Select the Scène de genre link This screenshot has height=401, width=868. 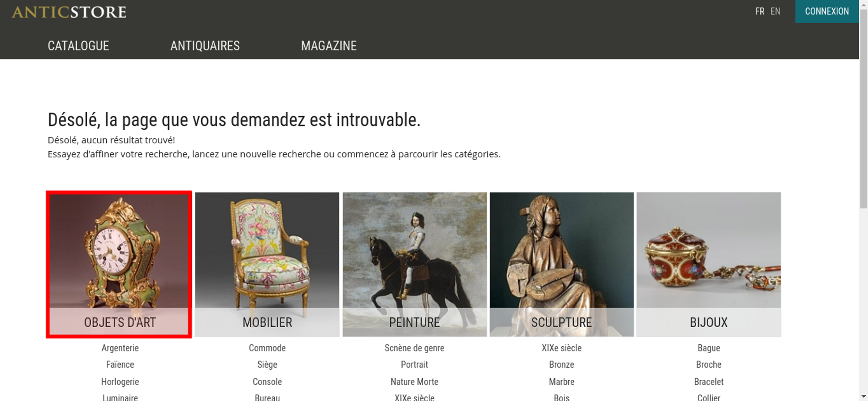pyautogui.click(x=414, y=348)
